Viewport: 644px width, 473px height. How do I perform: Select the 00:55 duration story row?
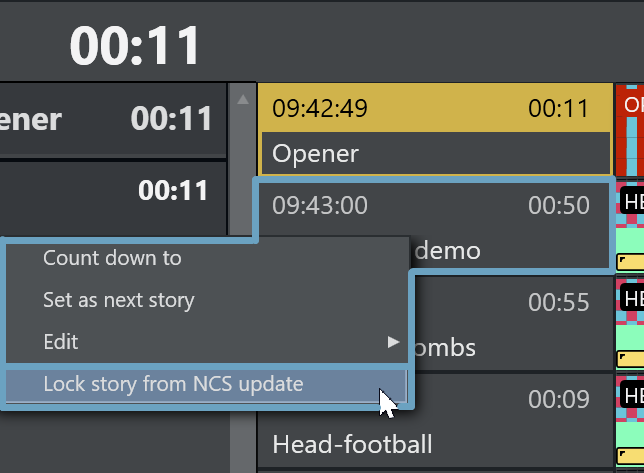[x=512, y=302]
